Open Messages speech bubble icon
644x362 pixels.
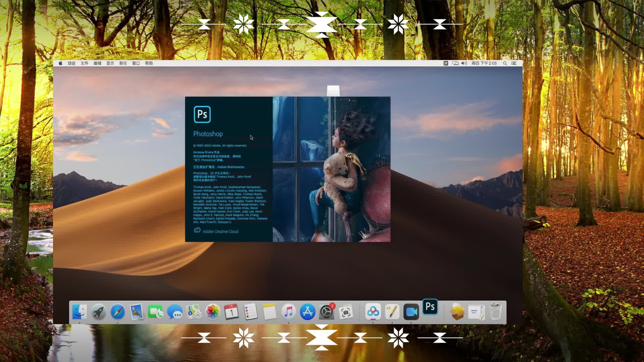tap(175, 312)
